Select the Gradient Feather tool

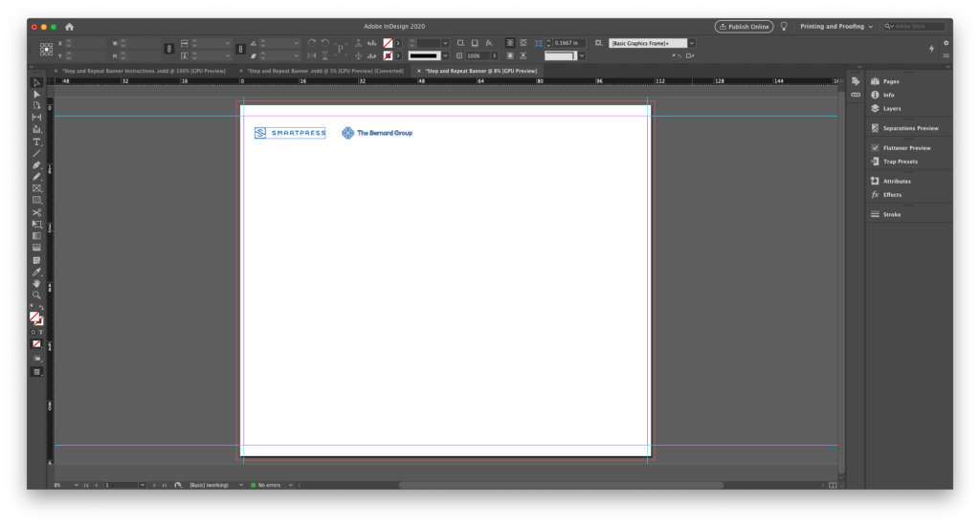36,248
